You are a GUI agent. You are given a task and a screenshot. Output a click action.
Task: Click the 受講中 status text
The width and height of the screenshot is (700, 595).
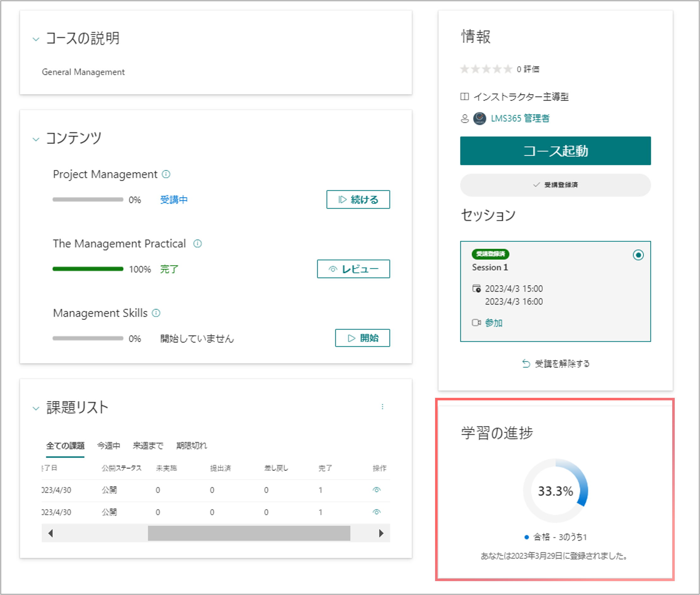click(174, 200)
